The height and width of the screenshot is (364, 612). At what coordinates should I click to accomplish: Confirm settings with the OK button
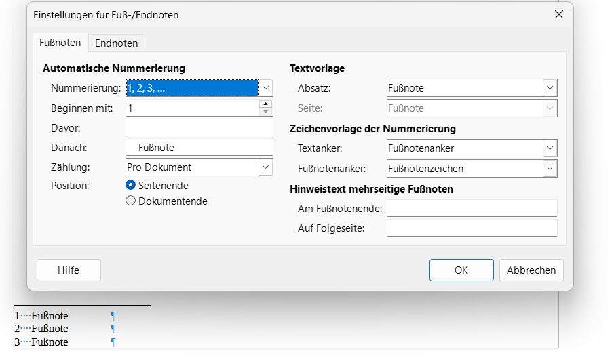coord(461,270)
